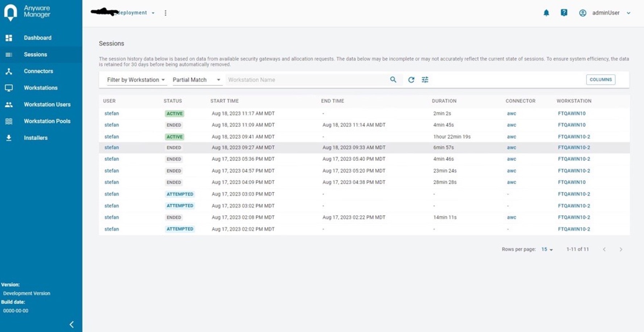Open the Connectors section
This screenshot has width=644, height=332.
(x=38, y=71)
